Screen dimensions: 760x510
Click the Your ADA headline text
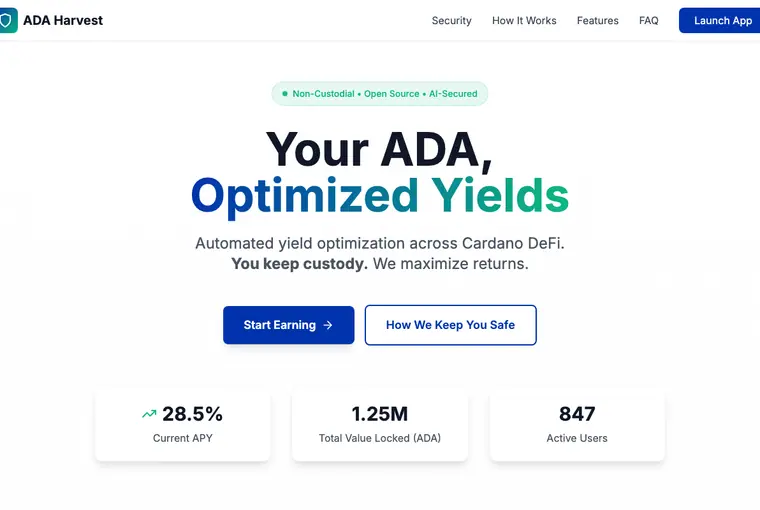coord(380,150)
